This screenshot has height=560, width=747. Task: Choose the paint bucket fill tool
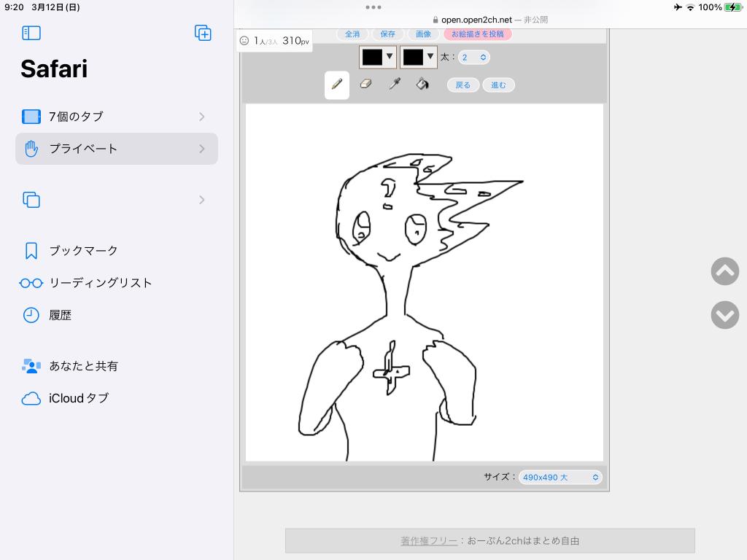click(x=422, y=85)
